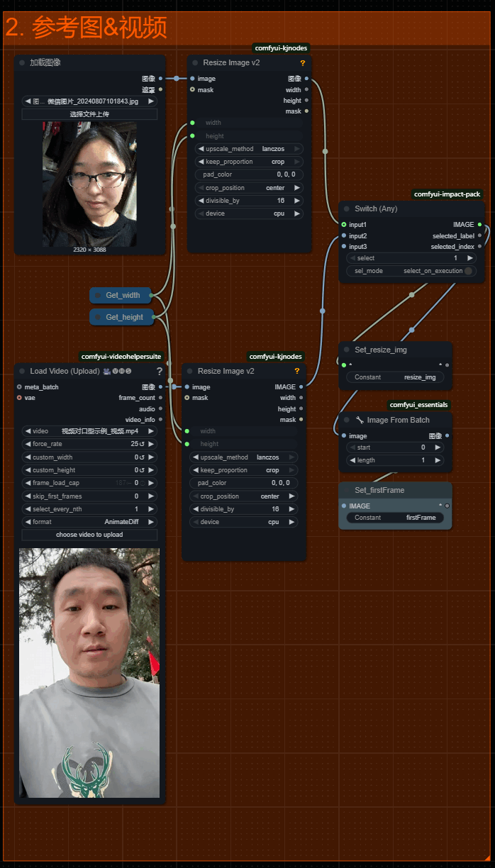Toggle sel_mode select_on_execution switch
Image resolution: width=495 pixels, height=868 pixels.
468,271
